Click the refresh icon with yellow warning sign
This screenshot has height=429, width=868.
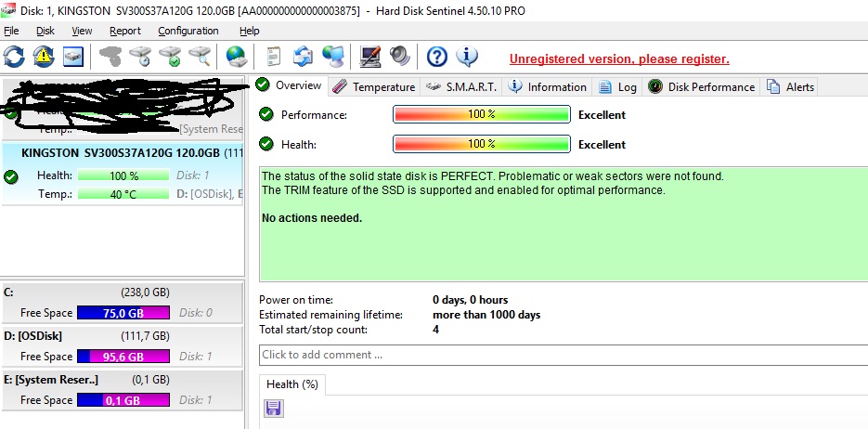click(44, 57)
